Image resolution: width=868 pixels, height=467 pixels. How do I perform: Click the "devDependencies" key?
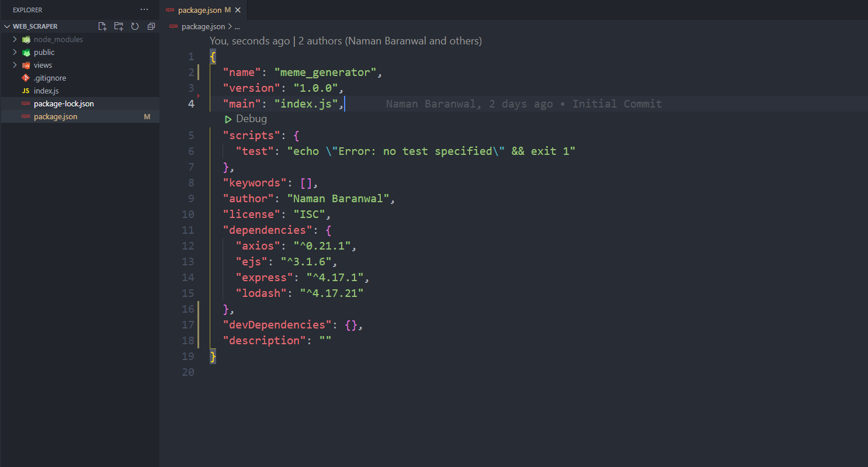point(277,324)
